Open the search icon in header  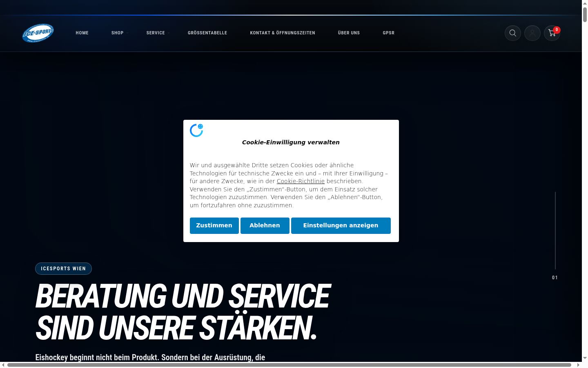[513, 33]
